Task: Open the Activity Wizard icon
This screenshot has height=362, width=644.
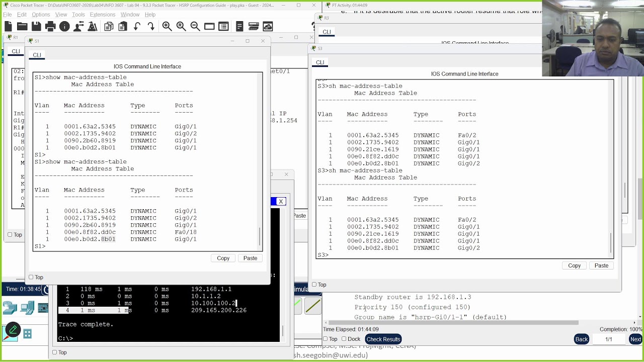Action: 93,27
